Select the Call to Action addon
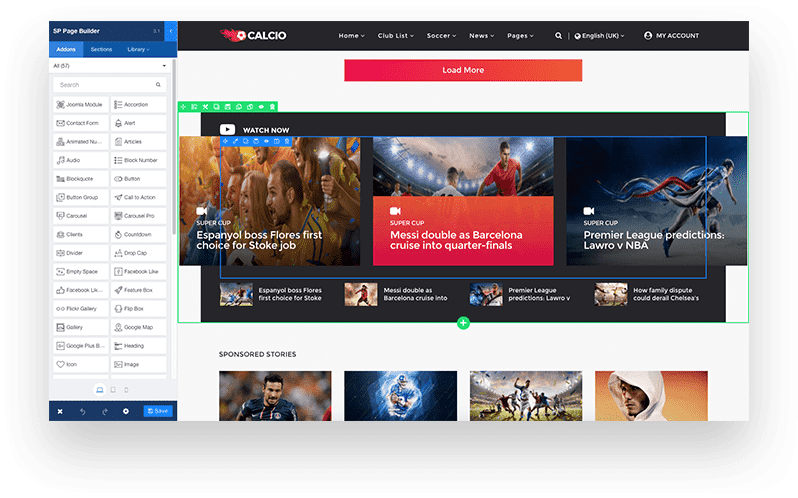Screen dimensions: 798x498 138,197
